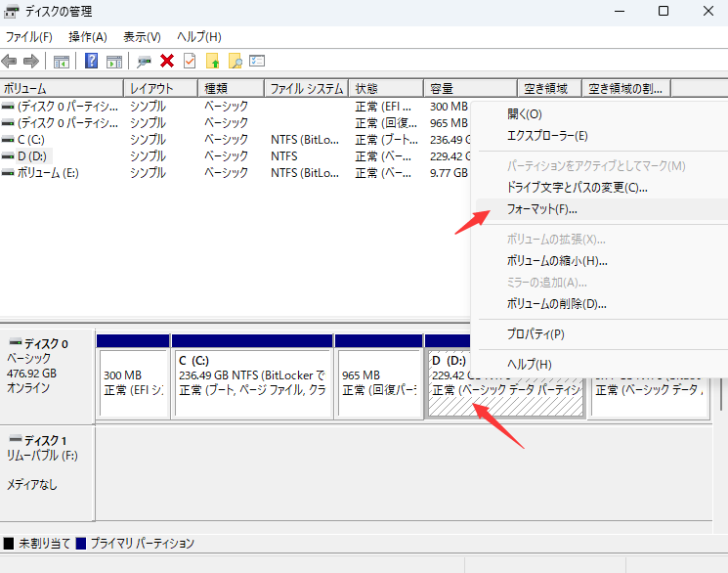The height and width of the screenshot is (573, 728).
Task: Click ボリュームの削除(D)... context menu entry
Action: click(x=557, y=304)
